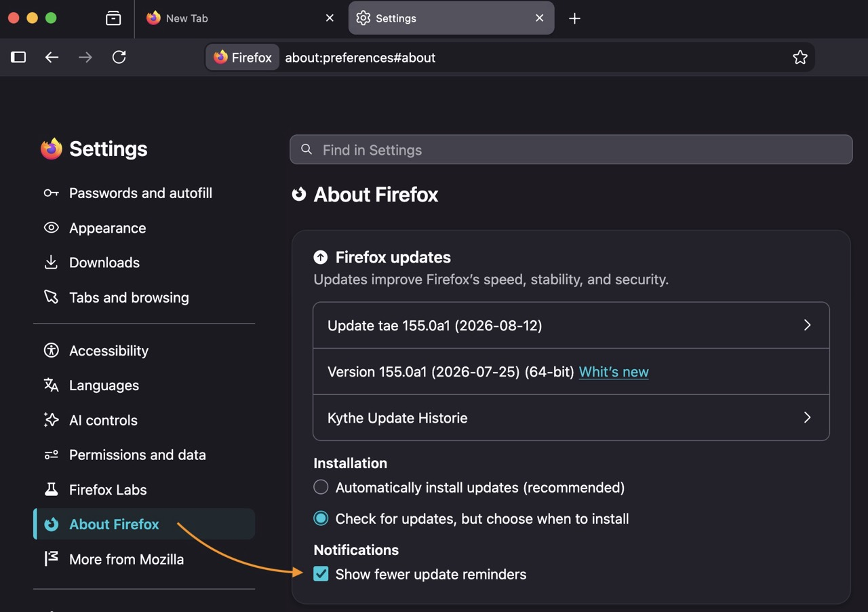Click the magnifier icon in Find in Settings
Viewport: 868px width, 612px height.
click(307, 149)
